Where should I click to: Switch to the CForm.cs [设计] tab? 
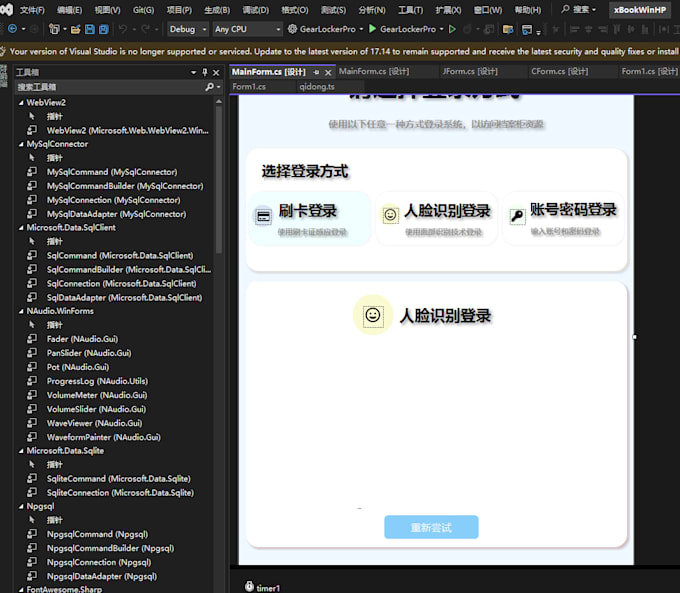coord(559,71)
